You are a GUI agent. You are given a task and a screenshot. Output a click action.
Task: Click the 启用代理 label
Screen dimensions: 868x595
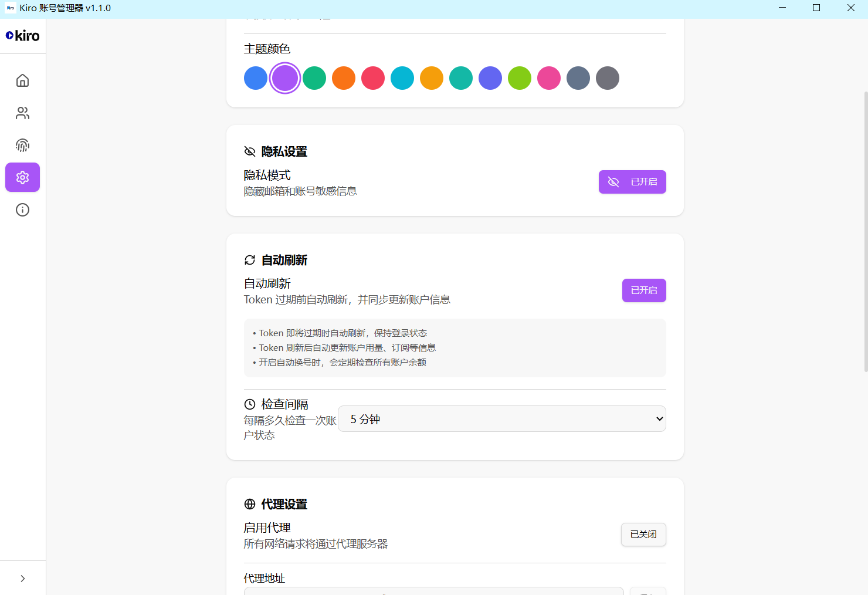click(267, 528)
